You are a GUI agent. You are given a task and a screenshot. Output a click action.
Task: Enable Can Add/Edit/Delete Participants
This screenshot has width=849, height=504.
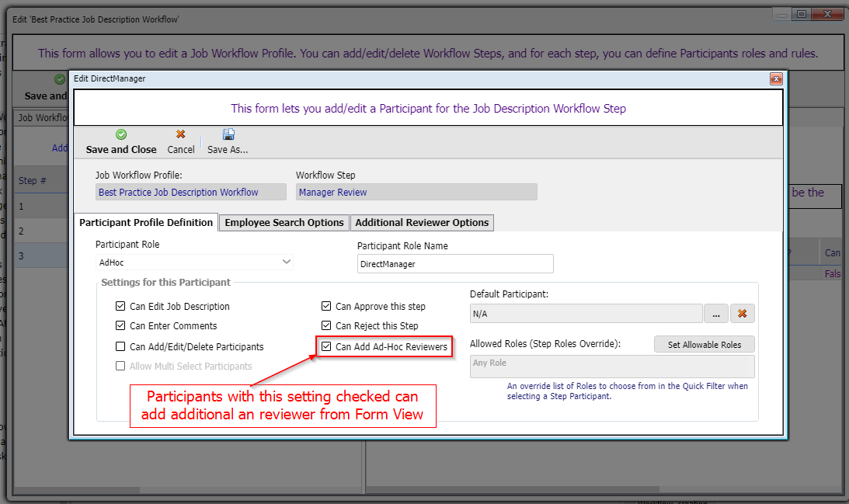point(120,347)
